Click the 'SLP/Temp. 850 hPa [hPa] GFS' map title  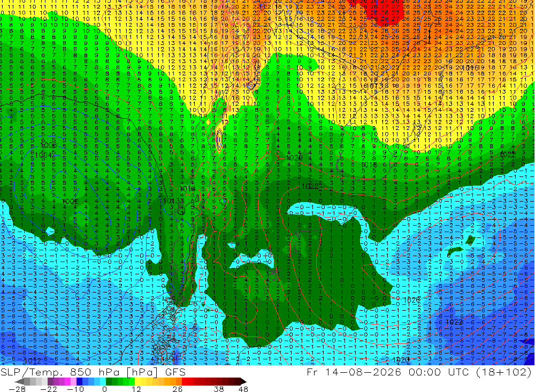point(93,372)
